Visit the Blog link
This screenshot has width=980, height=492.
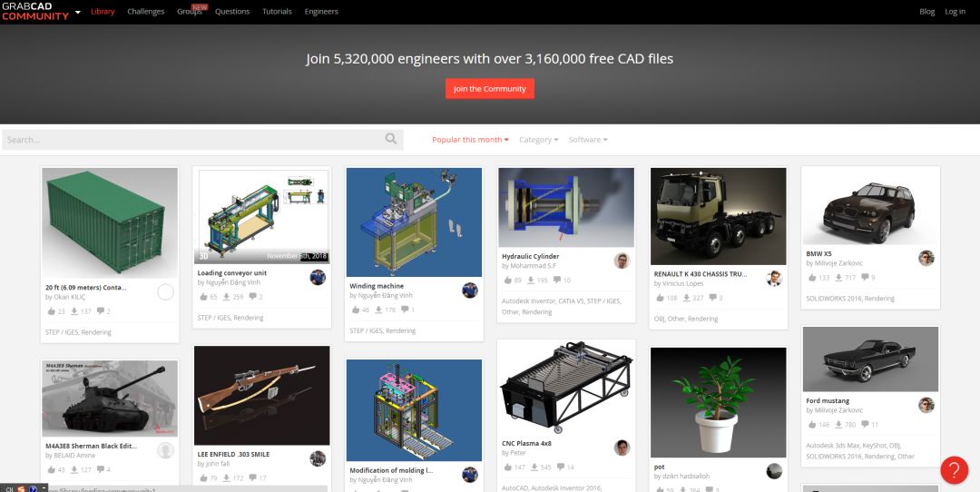click(926, 11)
